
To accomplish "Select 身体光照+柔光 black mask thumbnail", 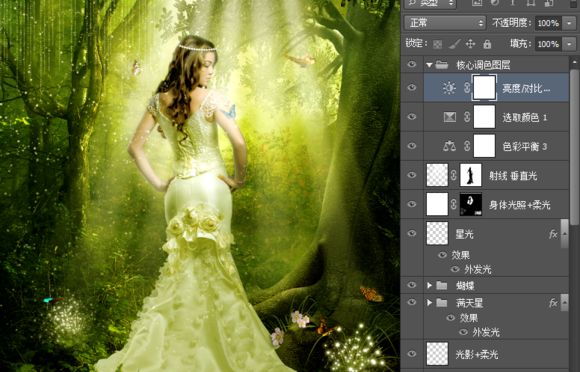I will click(x=471, y=204).
